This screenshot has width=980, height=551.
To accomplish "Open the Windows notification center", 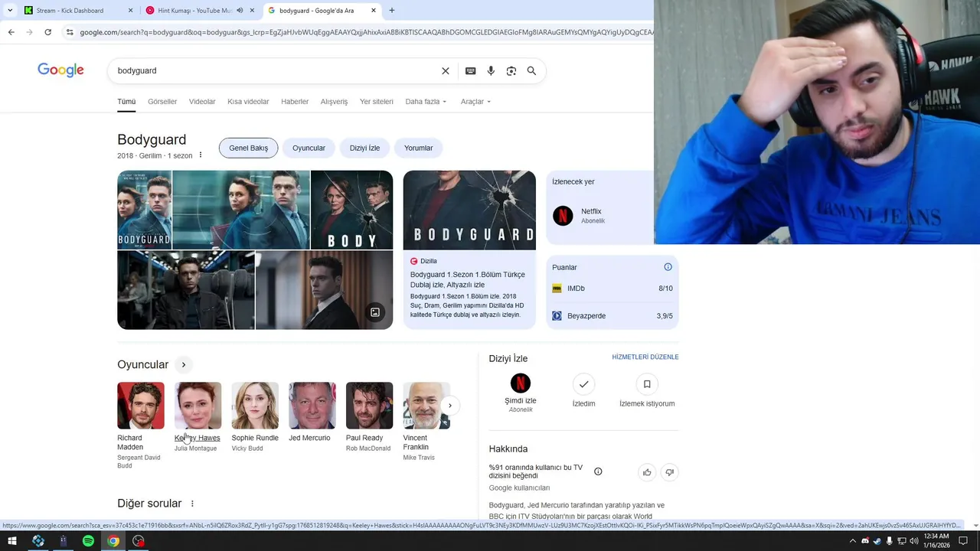I will tap(963, 541).
